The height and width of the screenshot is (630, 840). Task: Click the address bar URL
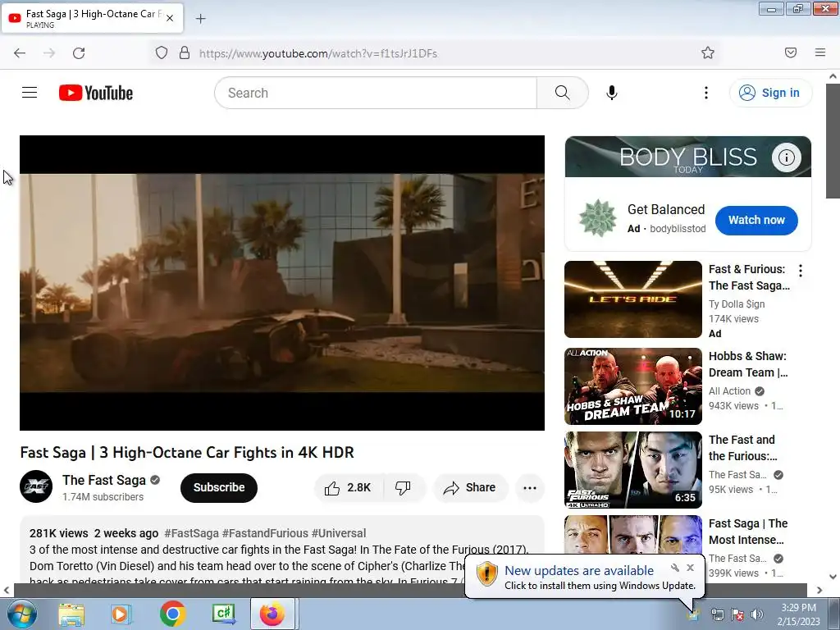tap(318, 53)
